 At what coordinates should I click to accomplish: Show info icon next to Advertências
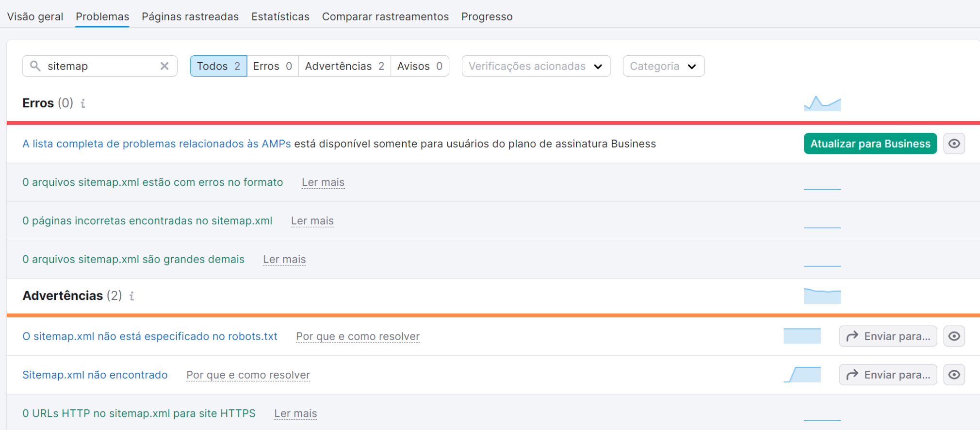tap(131, 296)
